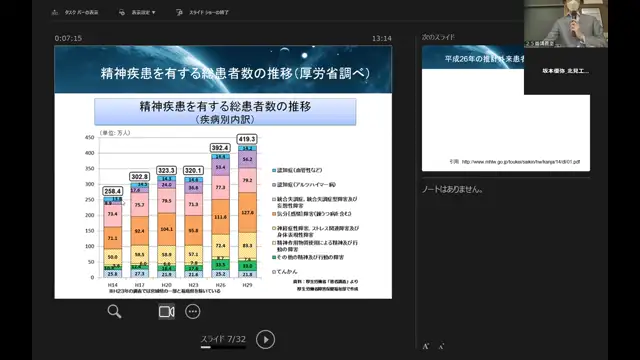This screenshot has width=640, height=360.
Task: Click the magnifier zoom icon below the slide
Action: pyautogui.click(x=114, y=311)
